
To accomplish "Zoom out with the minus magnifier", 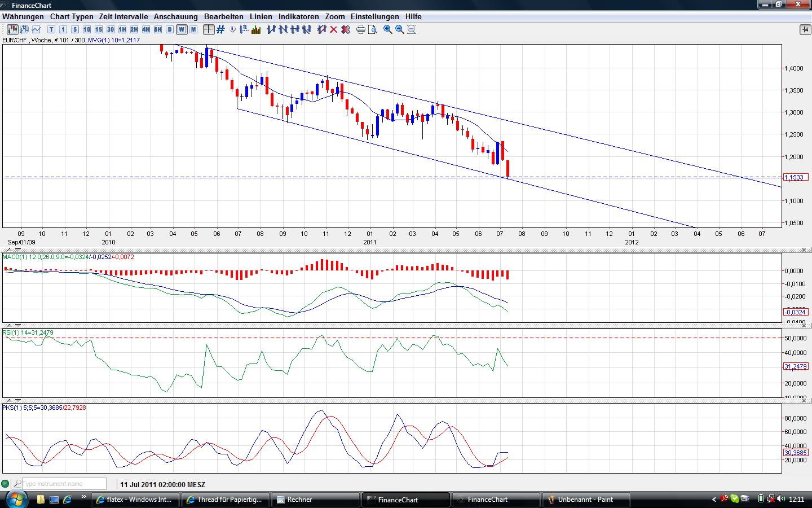I will point(400,29).
